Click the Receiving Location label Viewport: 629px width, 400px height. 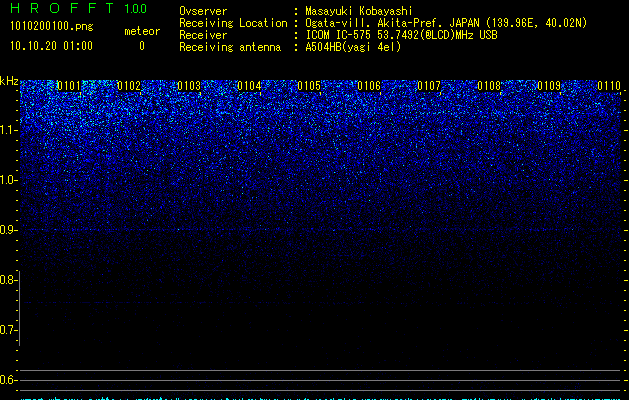coord(233,23)
